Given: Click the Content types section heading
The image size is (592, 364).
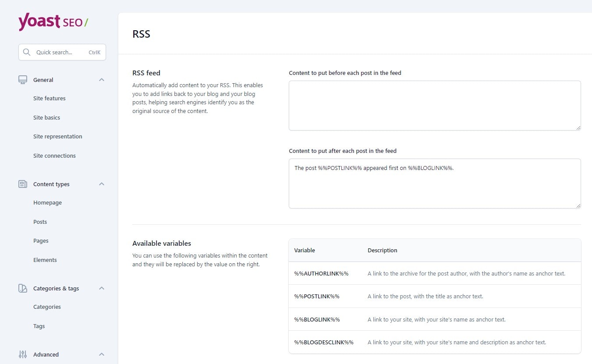Looking at the screenshot, I should click(x=51, y=184).
